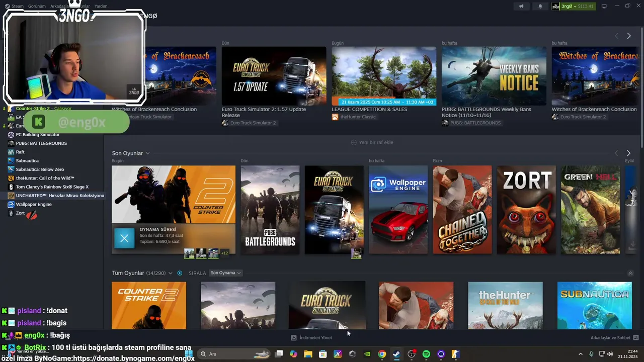
Task: Select Subnautica in the library list
Action: tap(27, 161)
